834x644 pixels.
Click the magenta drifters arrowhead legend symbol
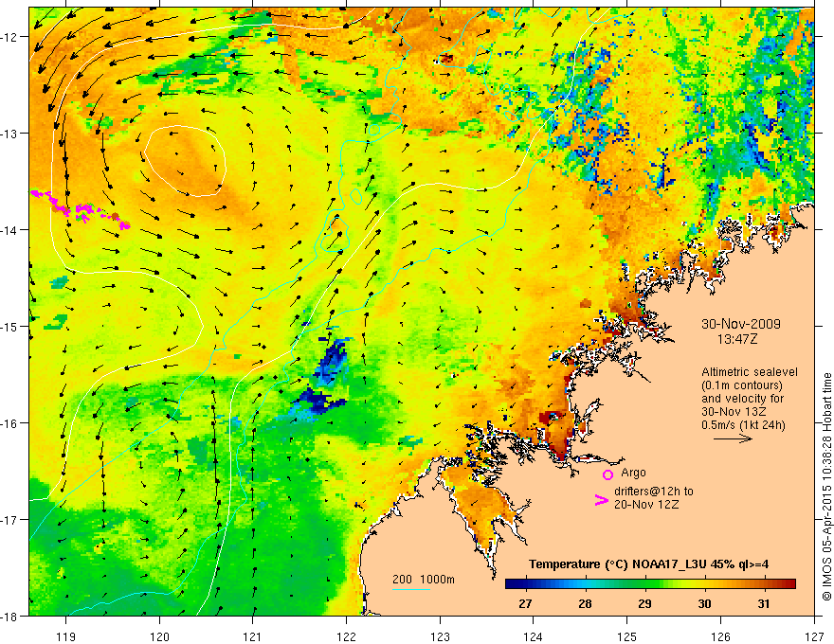pyautogui.click(x=602, y=499)
